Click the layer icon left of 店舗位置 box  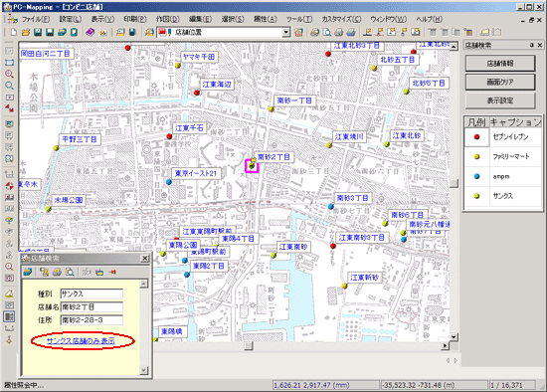coord(149,33)
